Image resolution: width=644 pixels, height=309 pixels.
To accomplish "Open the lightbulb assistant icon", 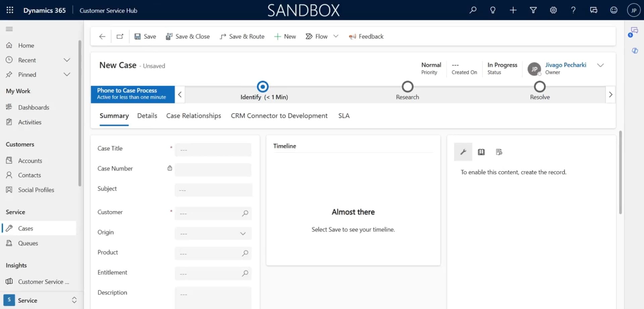I will [x=493, y=10].
